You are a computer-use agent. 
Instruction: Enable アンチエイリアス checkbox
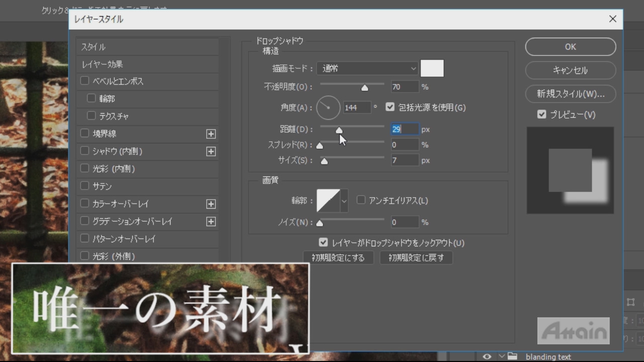tap(361, 200)
